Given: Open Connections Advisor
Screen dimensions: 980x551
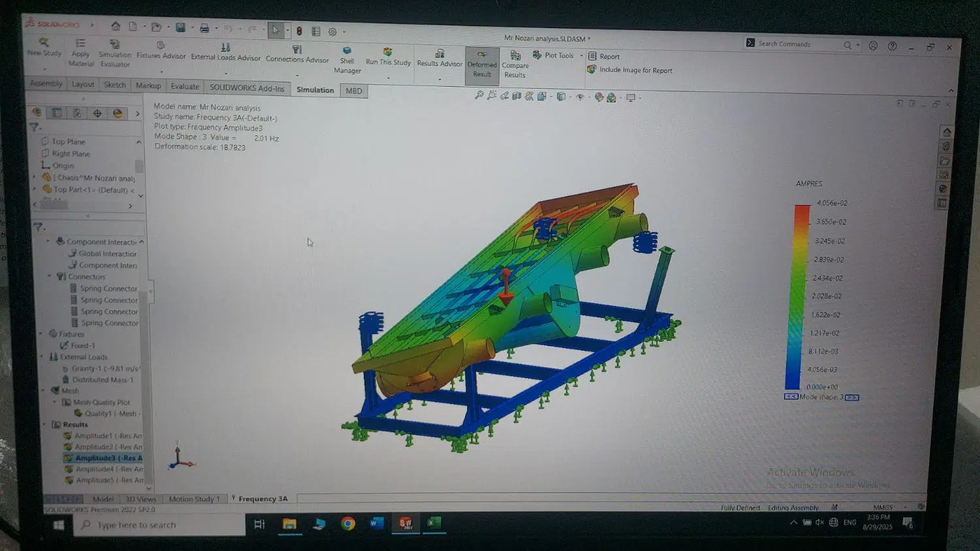Looking at the screenshot, I should (x=297, y=54).
